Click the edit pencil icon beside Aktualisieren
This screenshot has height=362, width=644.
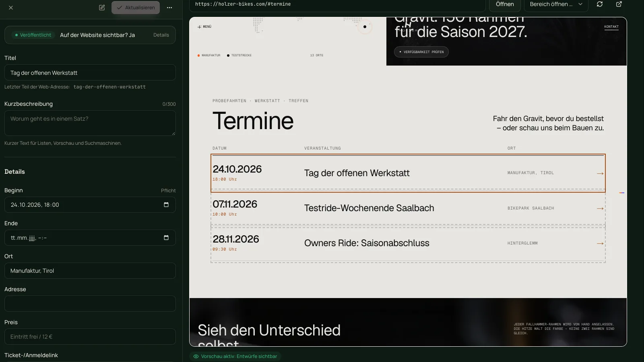(102, 8)
